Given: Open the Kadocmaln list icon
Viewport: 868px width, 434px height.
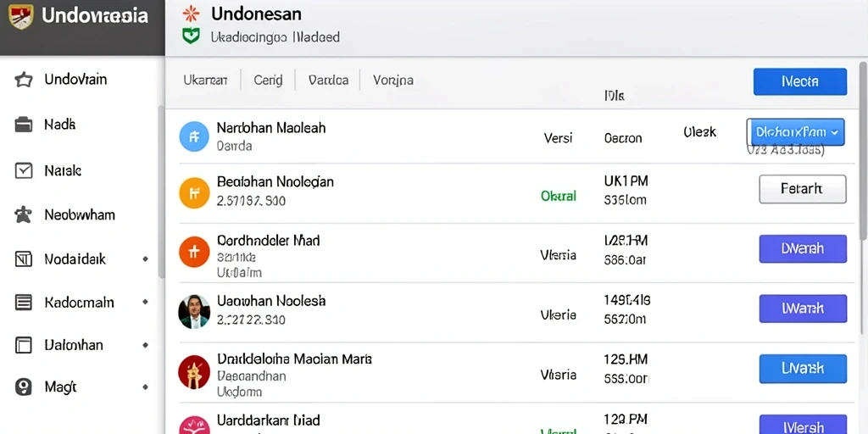Looking at the screenshot, I should tap(23, 303).
